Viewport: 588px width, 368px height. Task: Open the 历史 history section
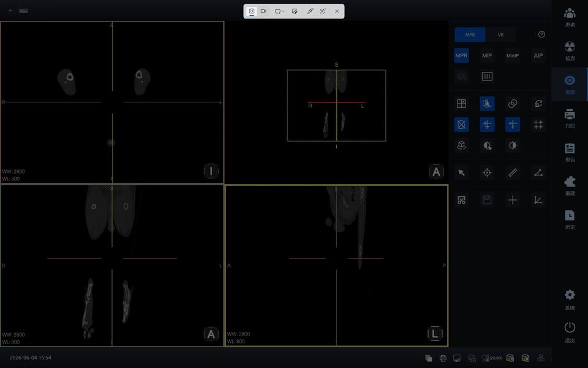point(570,220)
